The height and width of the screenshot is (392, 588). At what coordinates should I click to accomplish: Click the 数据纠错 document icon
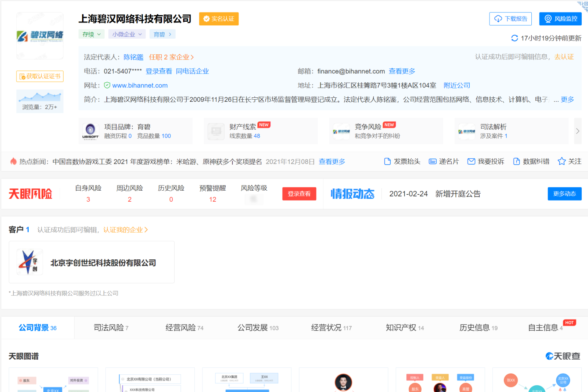[x=516, y=161]
